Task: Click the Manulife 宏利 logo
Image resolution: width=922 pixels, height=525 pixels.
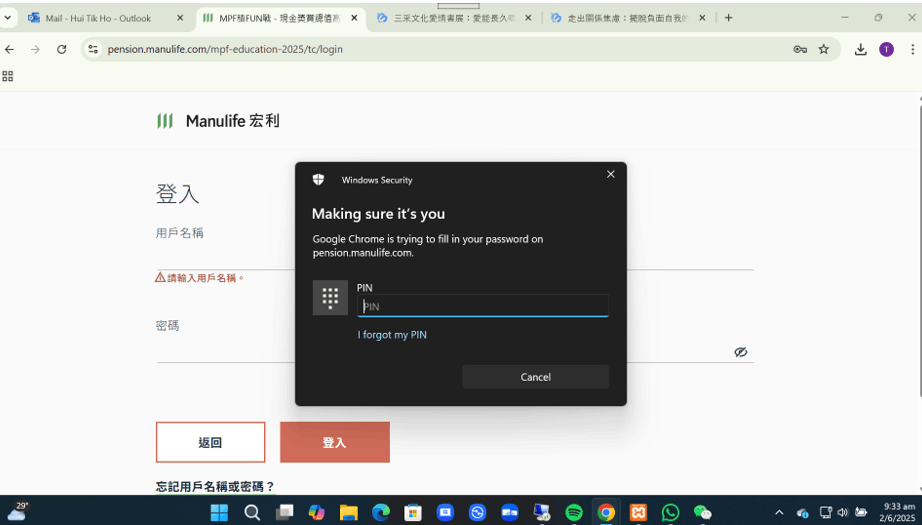Action: tap(218, 121)
